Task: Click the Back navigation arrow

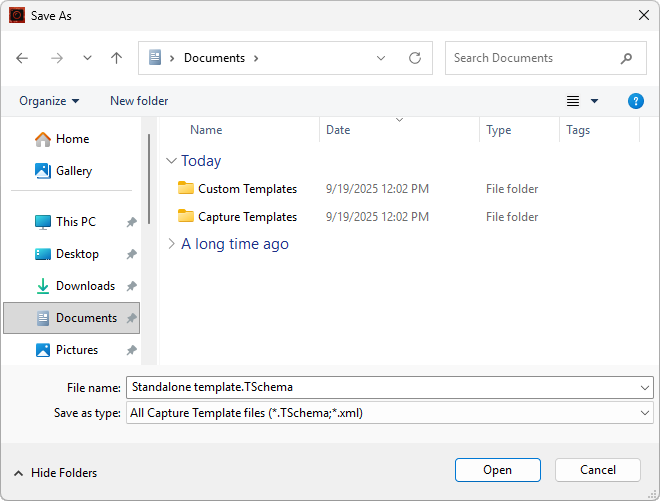Action: coord(23,58)
